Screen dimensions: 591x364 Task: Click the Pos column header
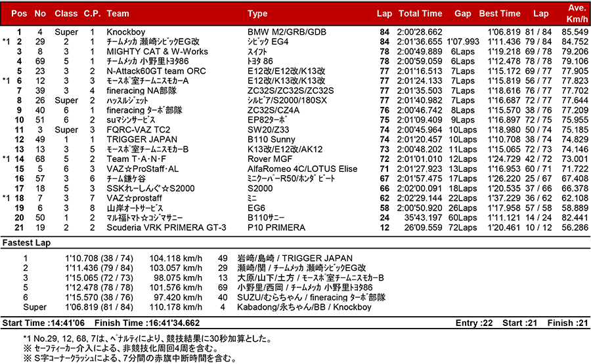pyautogui.click(x=19, y=14)
